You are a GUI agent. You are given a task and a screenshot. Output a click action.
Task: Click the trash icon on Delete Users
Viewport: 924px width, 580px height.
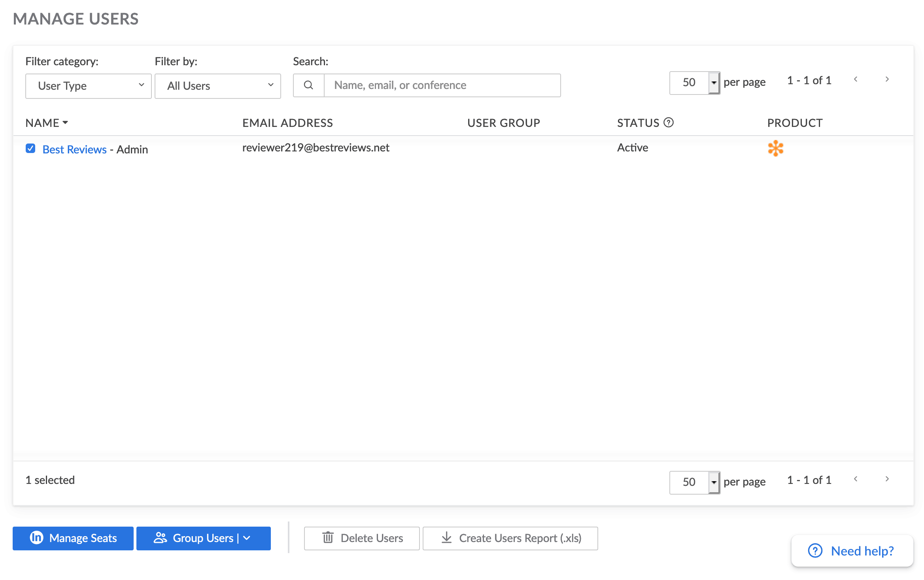point(328,538)
